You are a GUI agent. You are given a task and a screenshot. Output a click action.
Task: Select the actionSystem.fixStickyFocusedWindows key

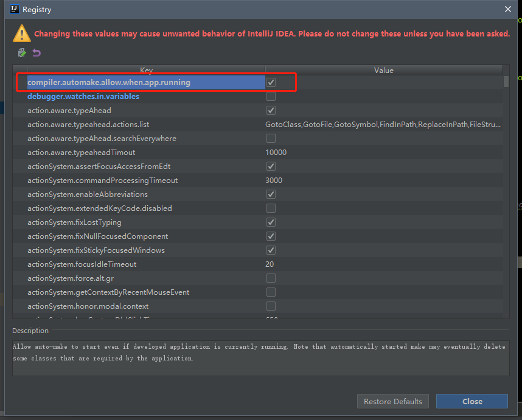pyautogui.click(x=96, y=250)
